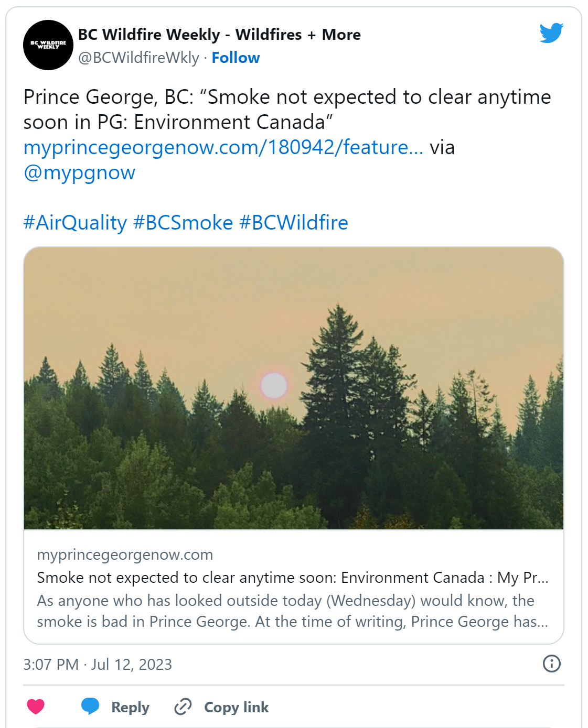Click the 3:07 PM Jul 12, 2023 timestamp
The width and height of the screenshot is (588, 728).
[98, 665]
